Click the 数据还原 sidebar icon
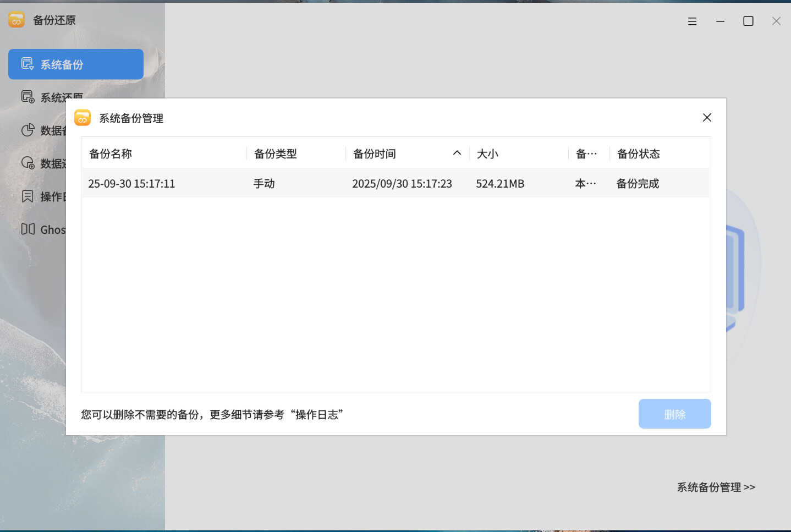This screenshot has height=532, width=791. (28, 163)
